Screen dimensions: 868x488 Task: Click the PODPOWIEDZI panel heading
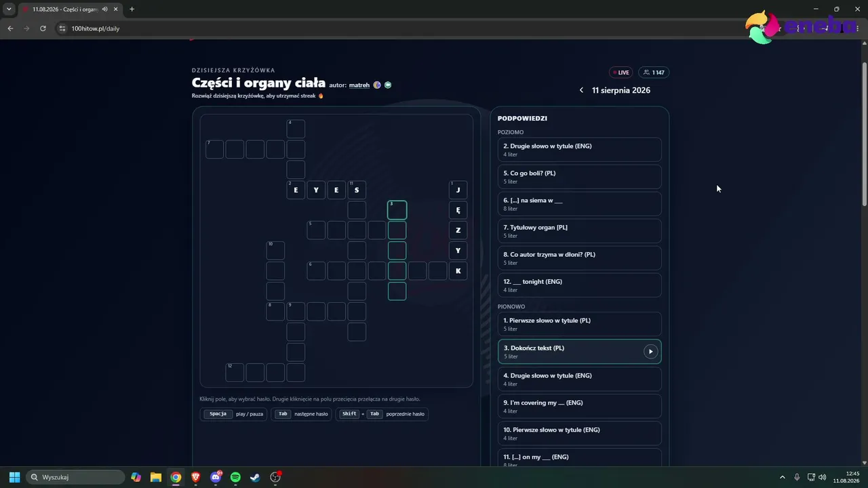click(522, 118)
